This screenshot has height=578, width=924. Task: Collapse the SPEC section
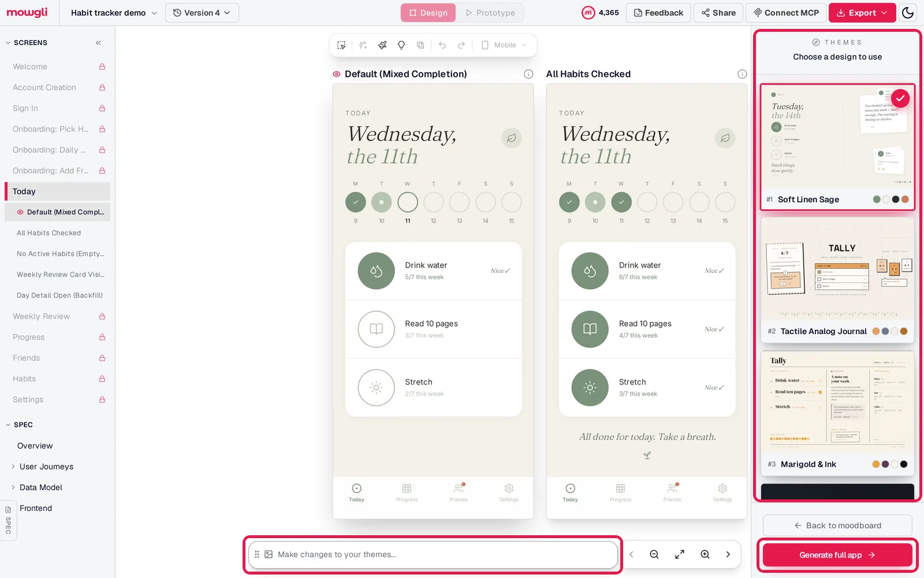tap(8, 425)
